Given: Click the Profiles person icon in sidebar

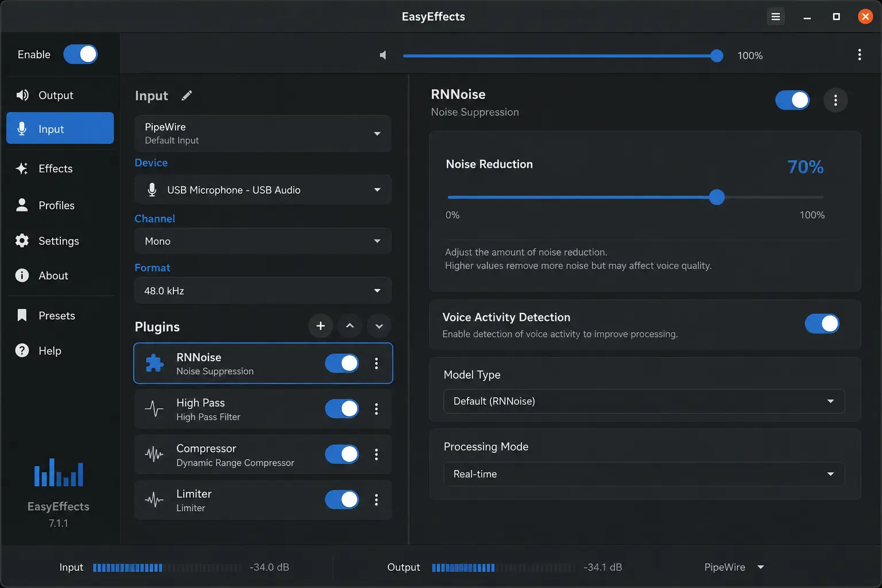Looking at the screenshot, I should [x=22, y=205].
